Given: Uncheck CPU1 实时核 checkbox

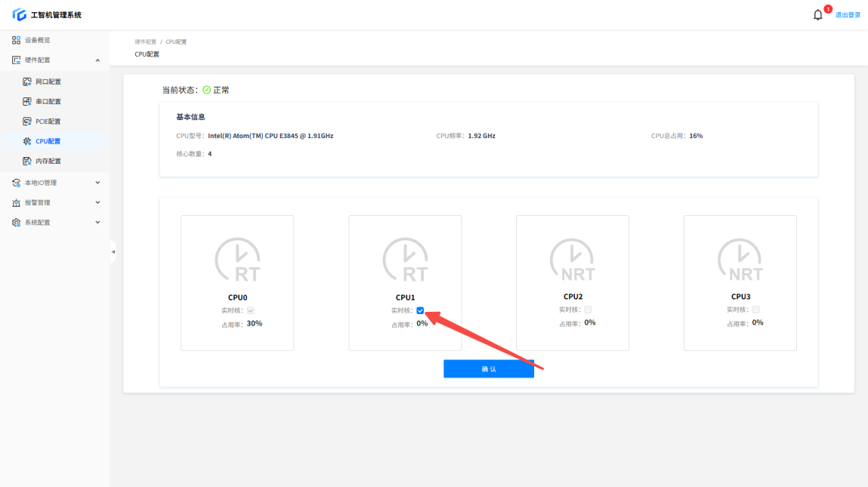Looking at the screenshot, I should pos(420,310).
